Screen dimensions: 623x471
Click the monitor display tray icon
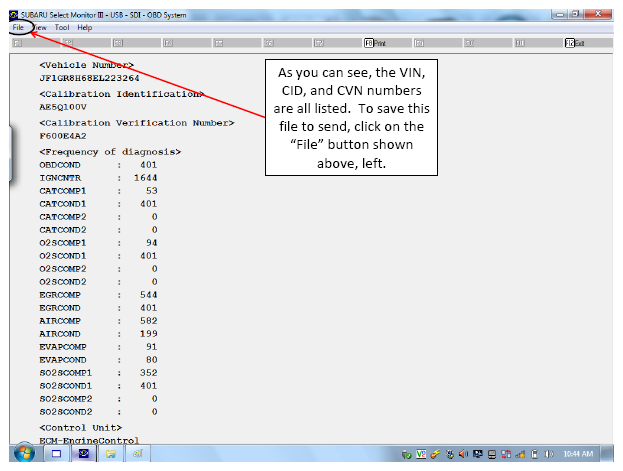coord(478,454)
